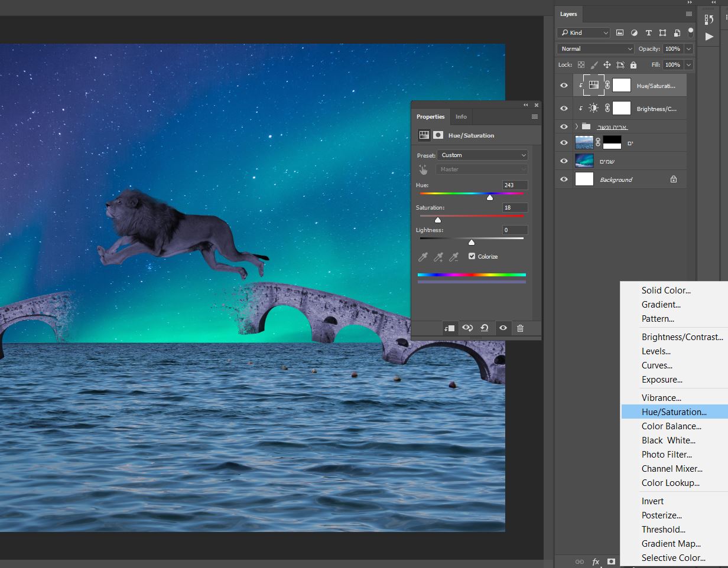Open the Normal blend mode dropdown
Viewport: 728px width, 568px height.
click(x=596, y=49)
